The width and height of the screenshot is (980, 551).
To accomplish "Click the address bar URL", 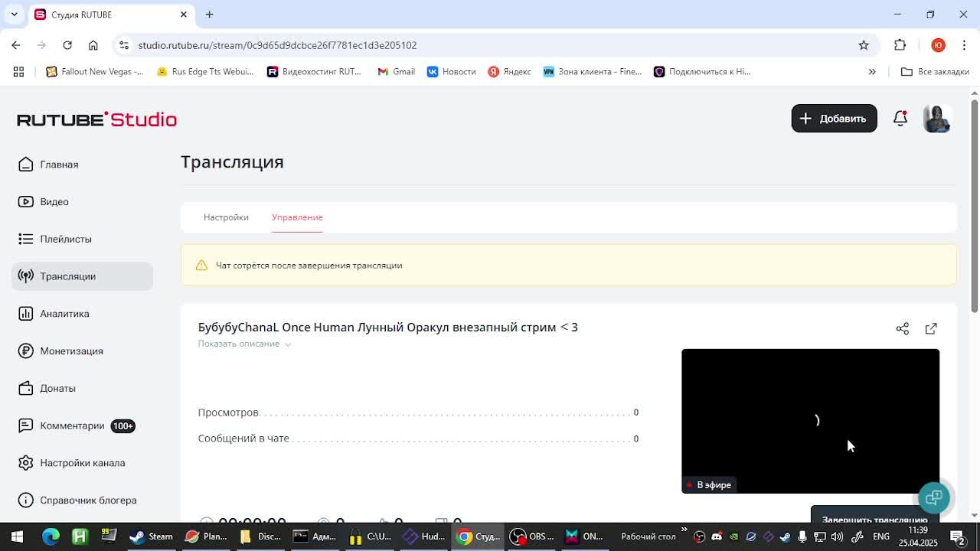I will [x=277, y=45].
